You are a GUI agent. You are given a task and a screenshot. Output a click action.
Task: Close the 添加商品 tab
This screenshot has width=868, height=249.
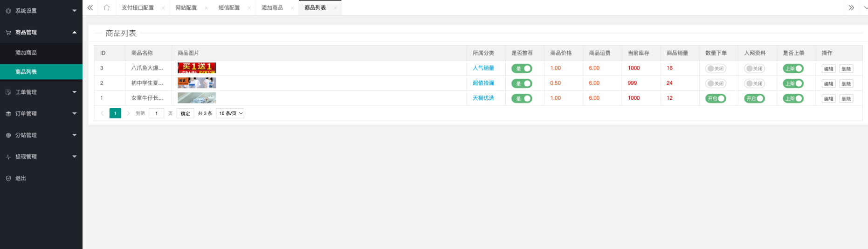[x=292, y=8]
